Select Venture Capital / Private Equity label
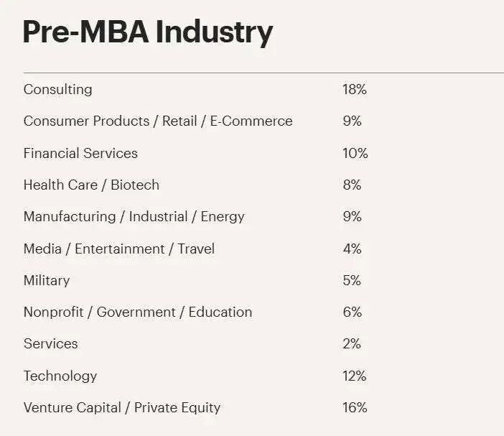This screenshot has height=436, width=504. pos(122,408)
